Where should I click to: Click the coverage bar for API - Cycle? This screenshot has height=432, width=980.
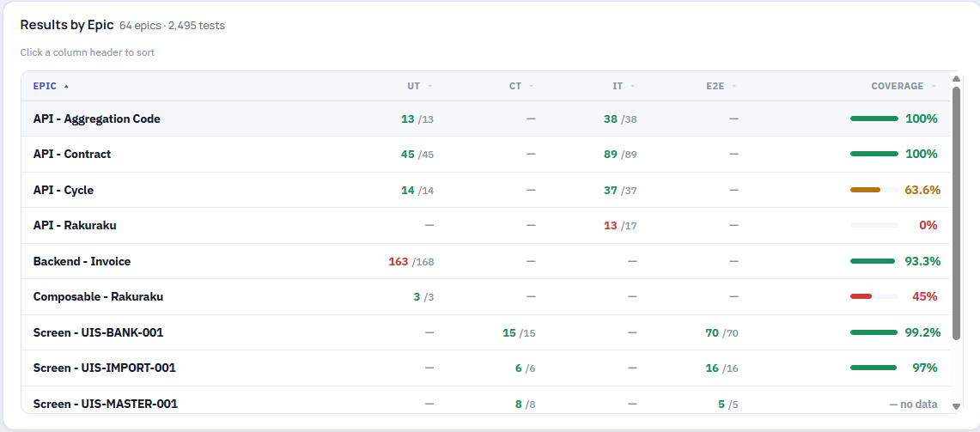click(x=873, y=190)
